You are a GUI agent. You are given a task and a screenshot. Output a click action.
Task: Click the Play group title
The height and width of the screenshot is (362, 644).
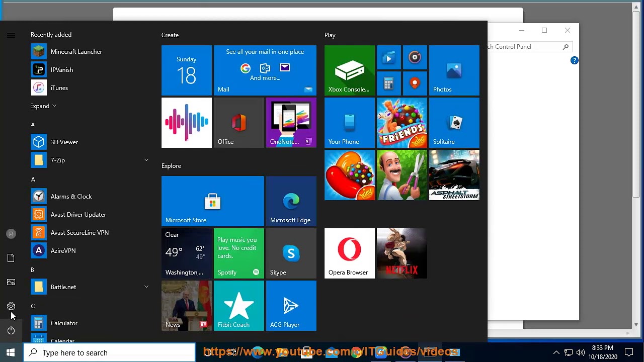330,35
